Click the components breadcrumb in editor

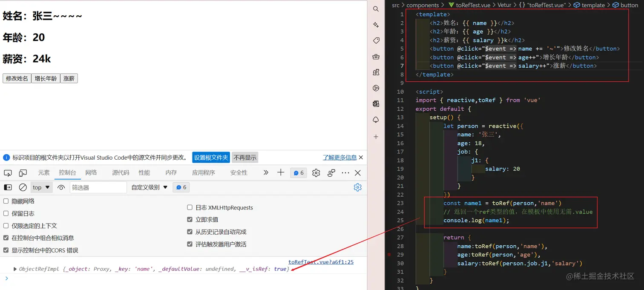pyautogui.click(x=423, y=5)
